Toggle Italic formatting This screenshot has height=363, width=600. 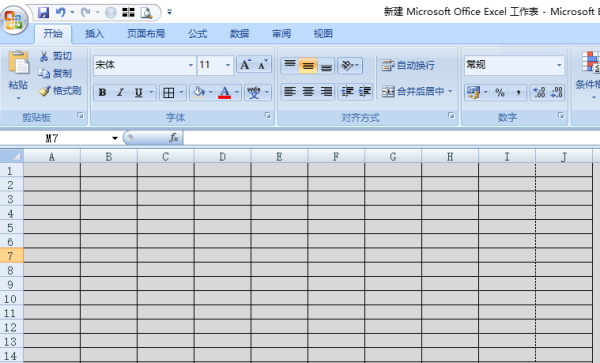coord(120,93)
